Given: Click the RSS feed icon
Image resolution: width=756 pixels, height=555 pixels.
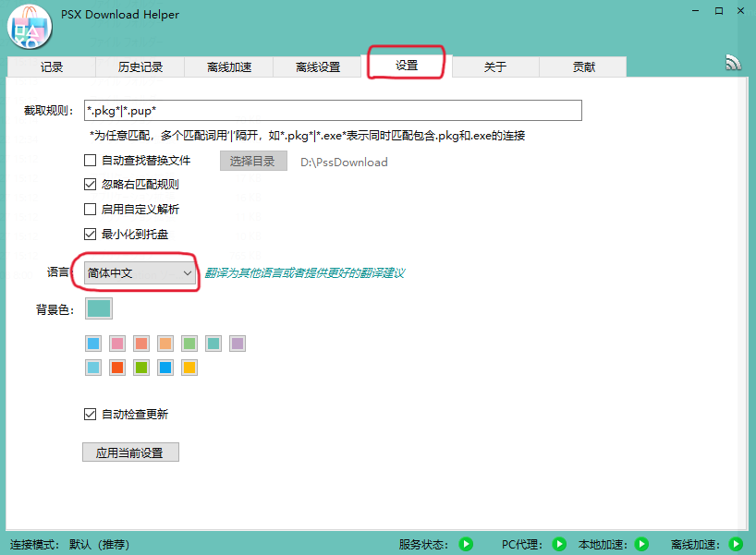Looking at the screenshot, I should pos(734,63).
